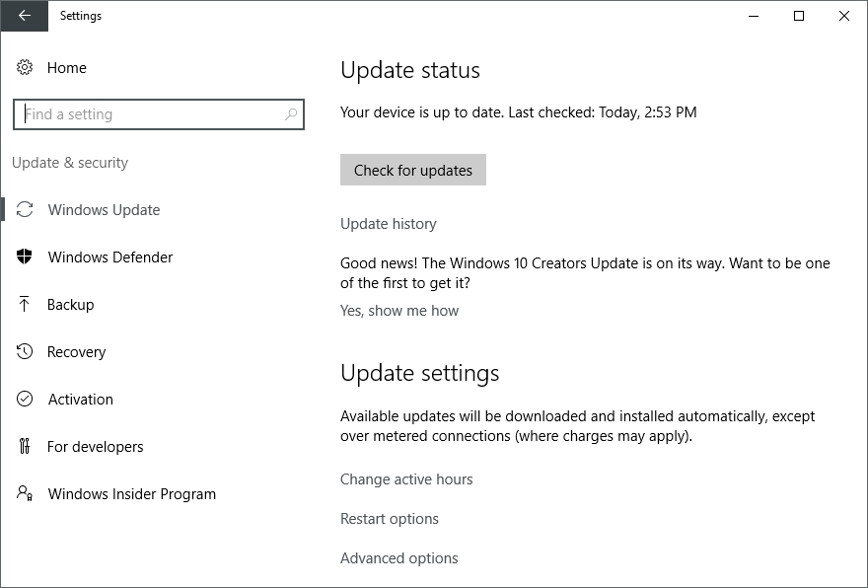Viewport: 868px width, 588px height.
Task: Click the For developers tools icon
Action: point(25,446)
